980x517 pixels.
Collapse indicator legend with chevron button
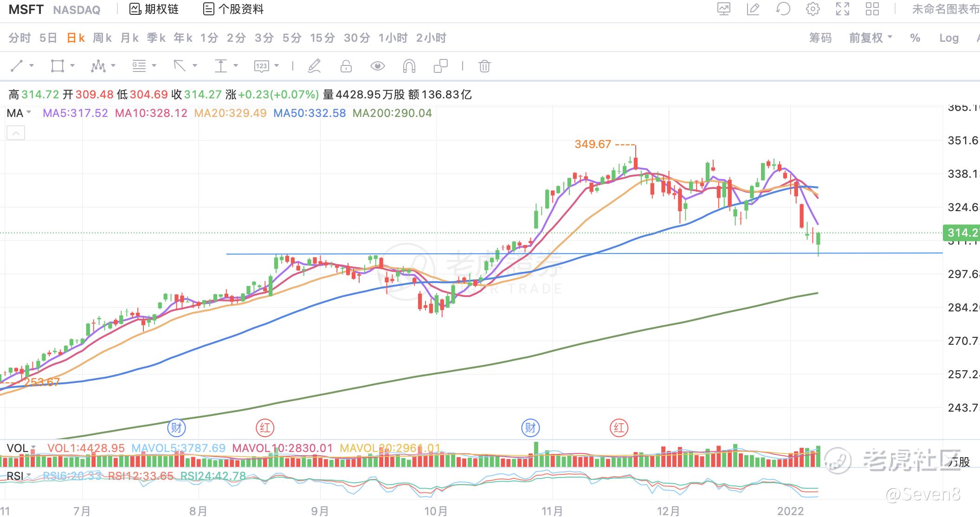pyautogui.click(x=16, y=134)
